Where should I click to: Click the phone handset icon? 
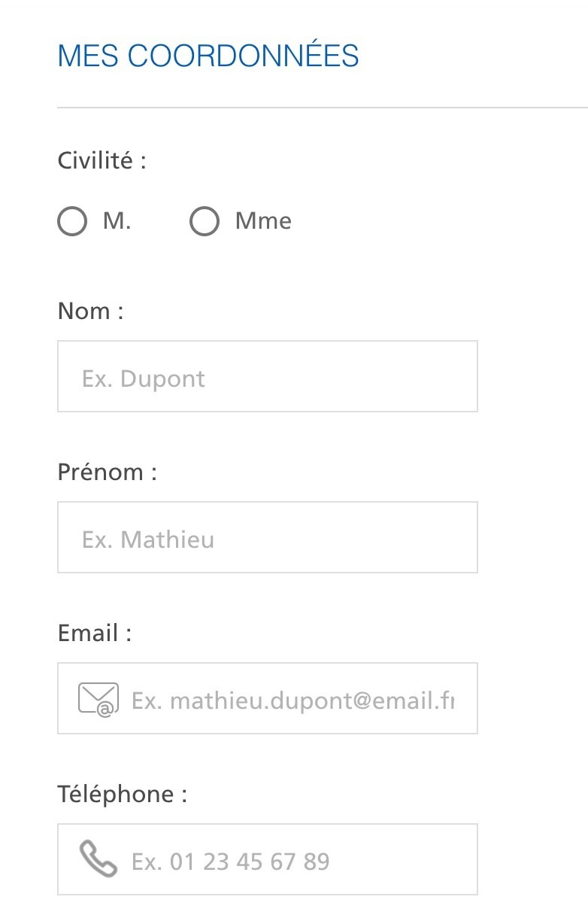[x=99, y=859]
